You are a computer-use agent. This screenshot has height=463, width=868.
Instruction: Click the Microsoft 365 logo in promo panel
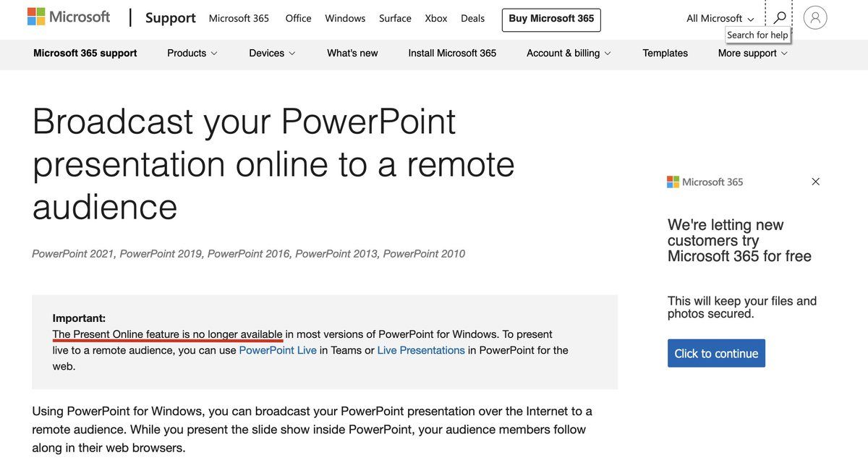(705, 182)
